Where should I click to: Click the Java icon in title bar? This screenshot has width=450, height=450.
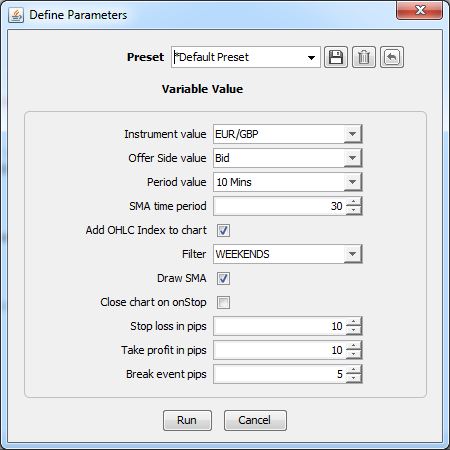16,15
